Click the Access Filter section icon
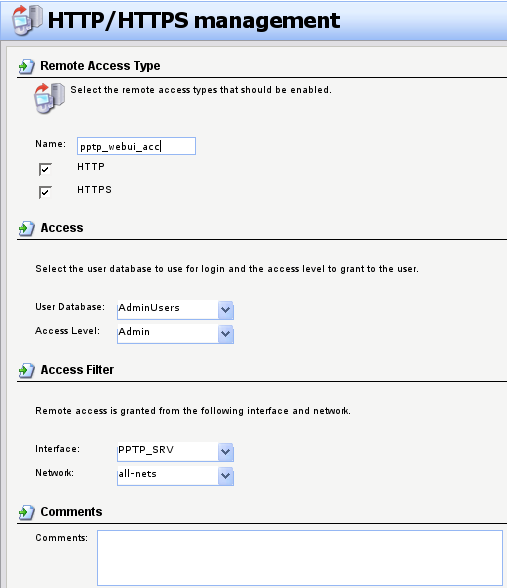507x588 pixels. coord(27,370)
